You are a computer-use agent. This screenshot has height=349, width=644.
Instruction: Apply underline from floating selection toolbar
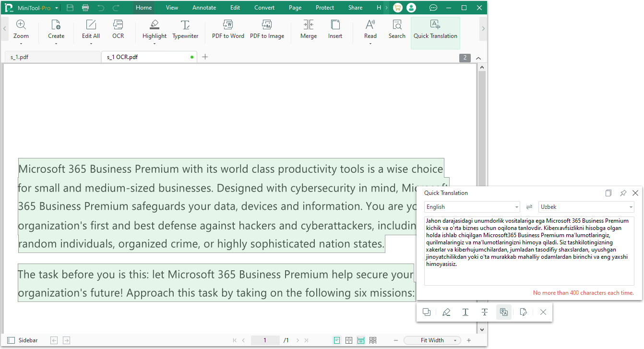pyautogui.click(x=465, y=312)
